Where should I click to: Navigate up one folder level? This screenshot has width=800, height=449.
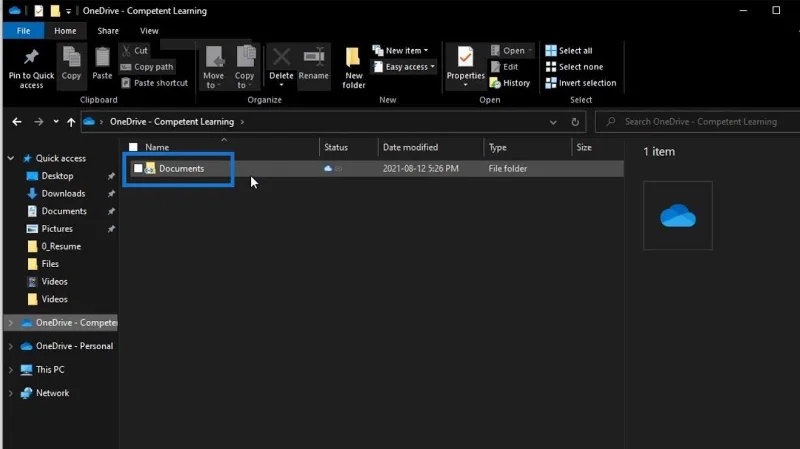coord(71,122)
